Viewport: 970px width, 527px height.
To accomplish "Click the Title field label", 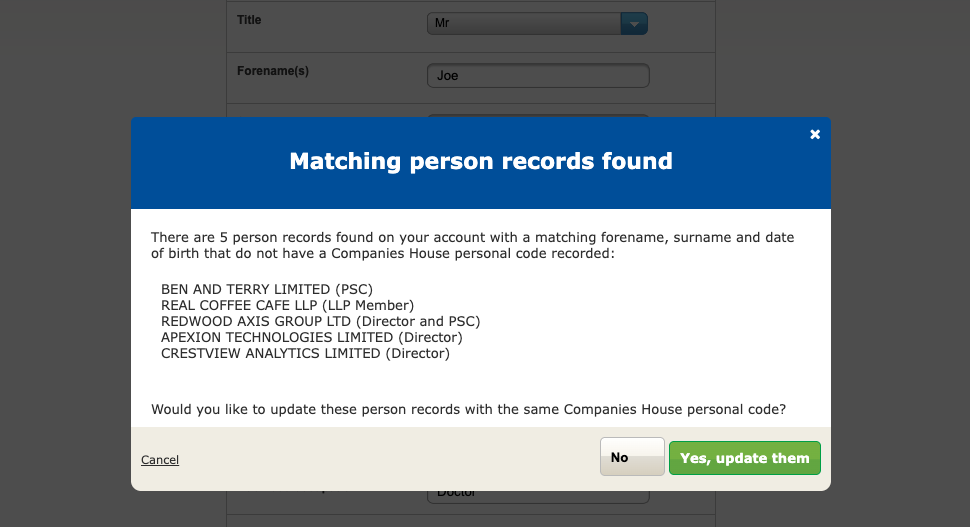I will [x=249, y=20].
